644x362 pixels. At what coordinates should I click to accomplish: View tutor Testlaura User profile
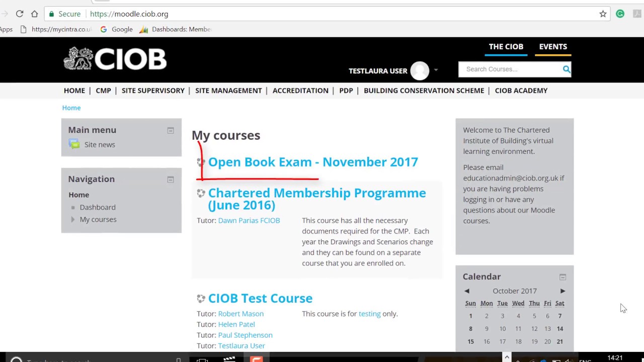[x=242, y=346]
